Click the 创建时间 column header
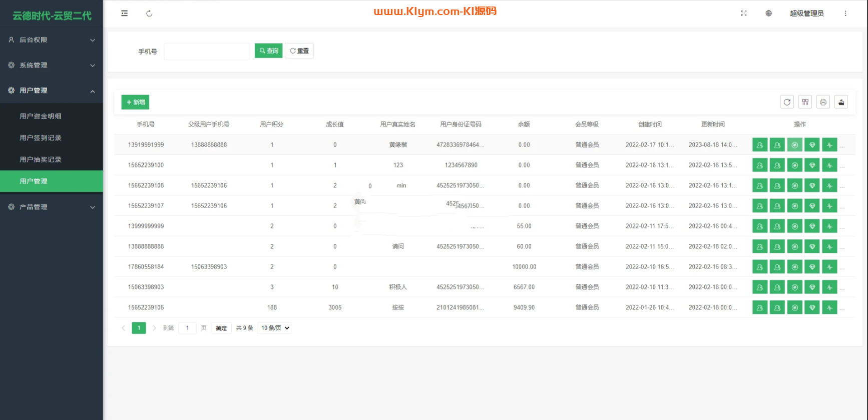The image size is (868, 420). click(x=650, y=124)
